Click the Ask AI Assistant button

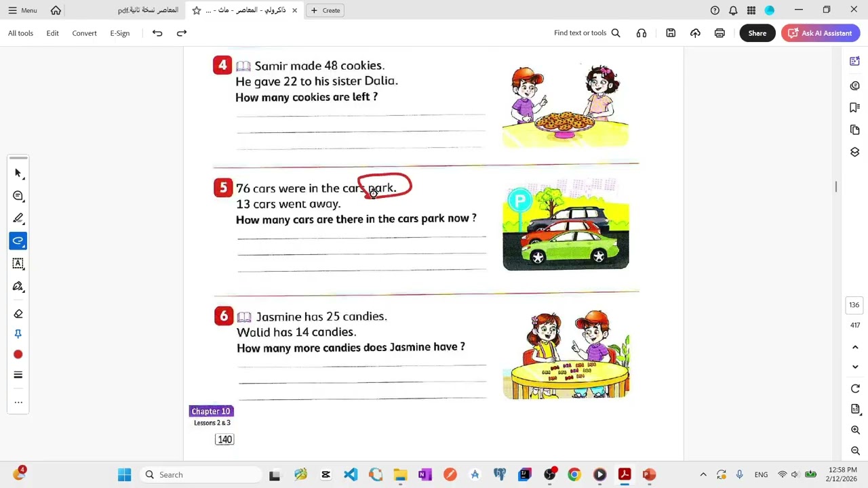[x=821, y=33]
